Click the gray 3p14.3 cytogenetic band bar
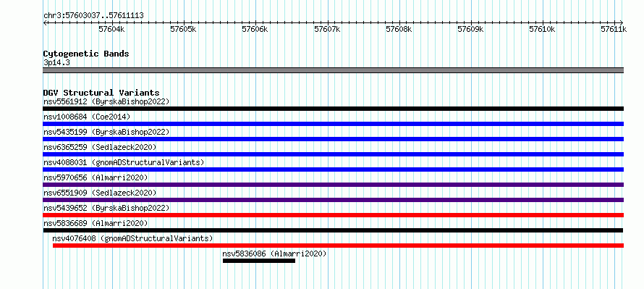The image size is (644, 289). coord(333,70)
